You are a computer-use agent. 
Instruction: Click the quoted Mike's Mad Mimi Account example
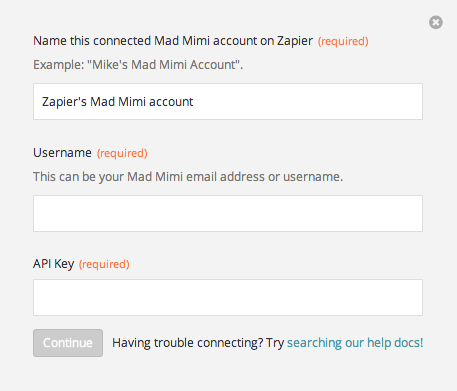[x=164, y=65]
